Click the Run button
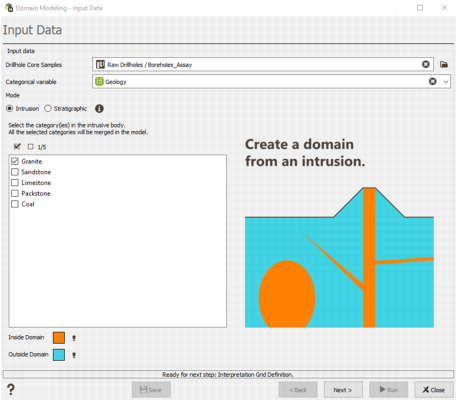 click(388, 390)
